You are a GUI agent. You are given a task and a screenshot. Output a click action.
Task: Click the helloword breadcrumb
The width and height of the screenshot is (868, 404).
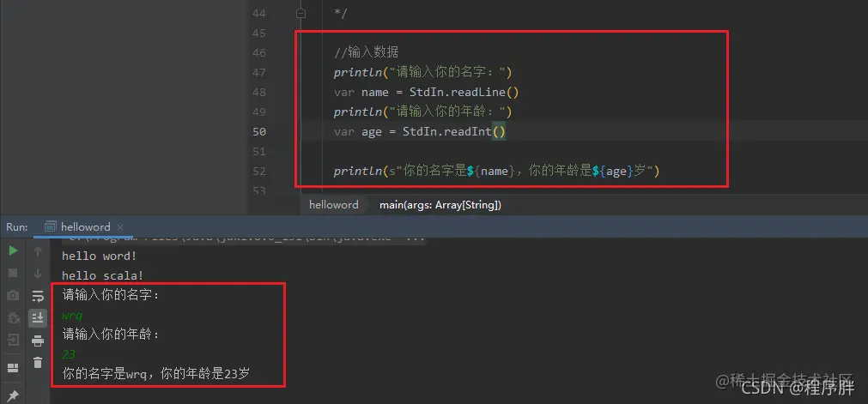[x=334, y=205]
